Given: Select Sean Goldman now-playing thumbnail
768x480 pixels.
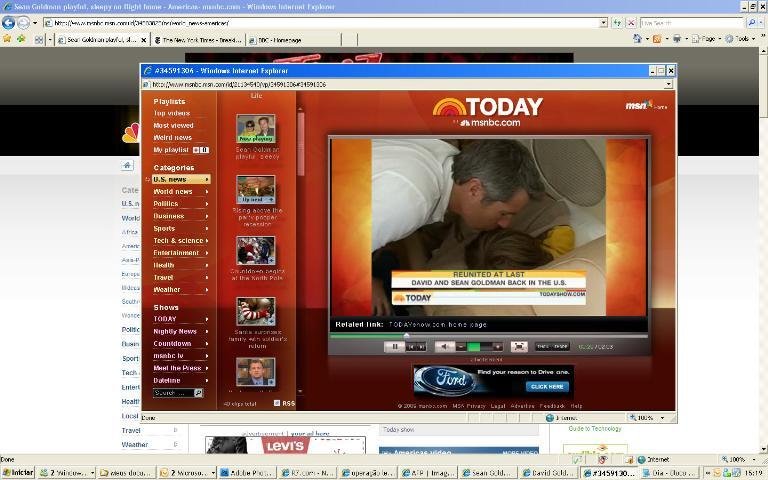Looking at the screenshot, I should point(256,128).
